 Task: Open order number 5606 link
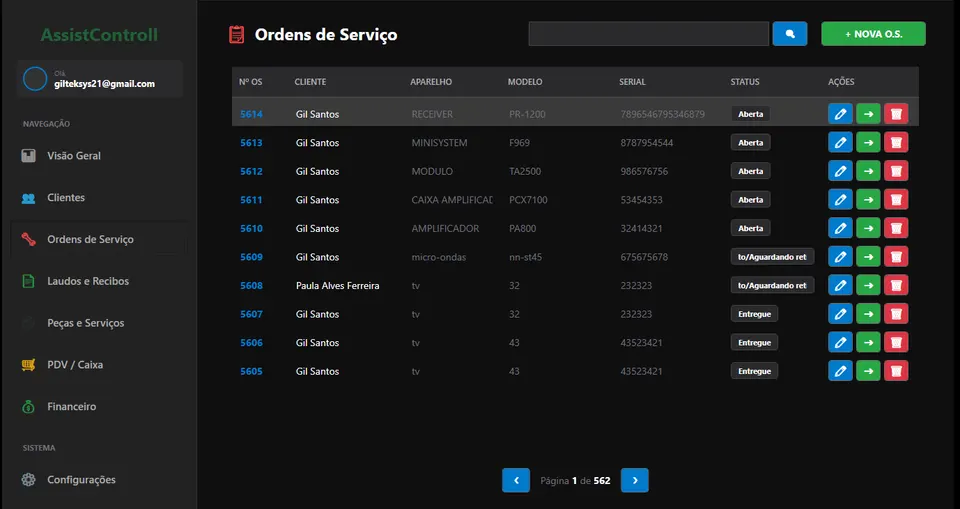coord(251,342)
